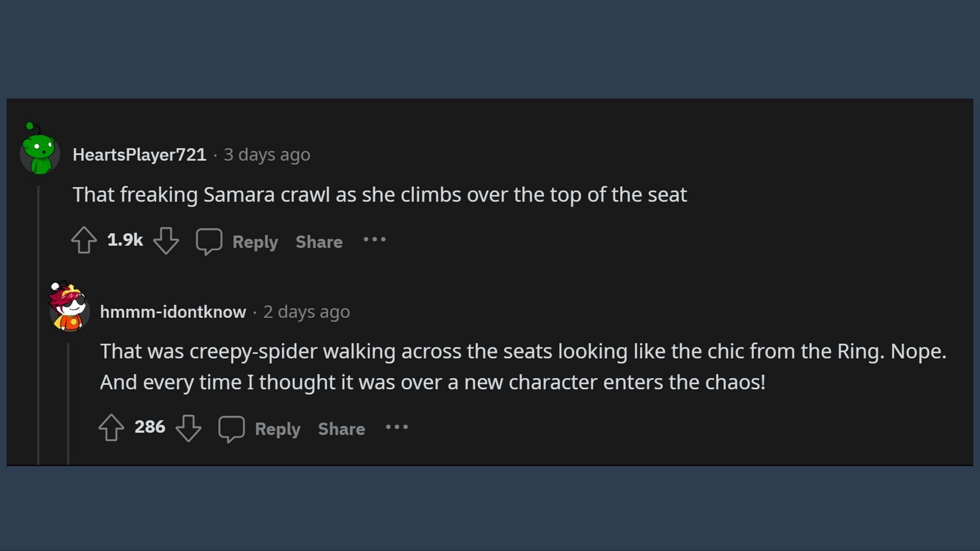Click hmmm-idontknow username profile link

pyautogui.click(x=173, y=311)
